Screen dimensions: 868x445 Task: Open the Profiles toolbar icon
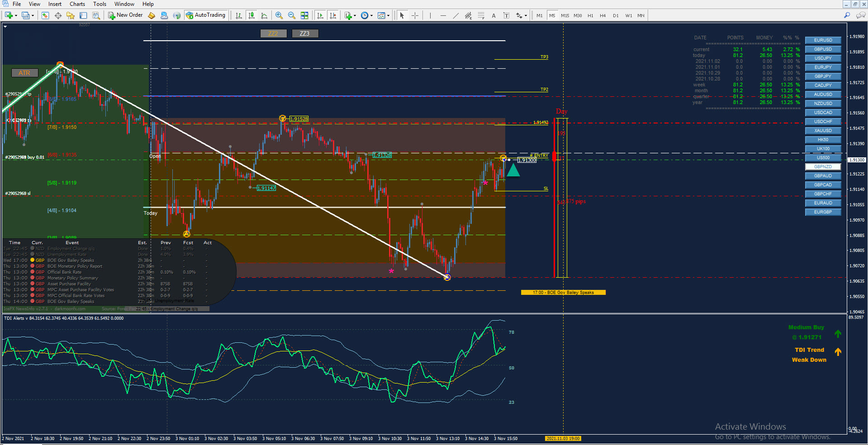25,15
